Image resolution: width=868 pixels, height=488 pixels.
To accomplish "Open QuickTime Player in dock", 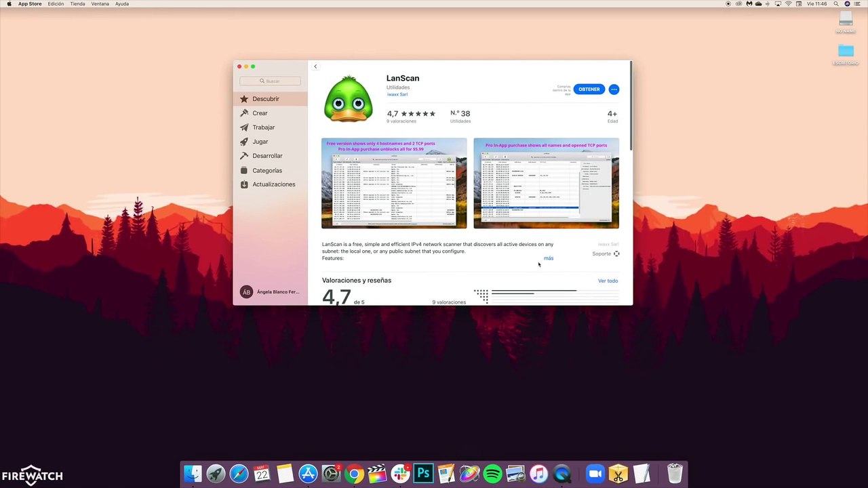I will click(561, 474).
